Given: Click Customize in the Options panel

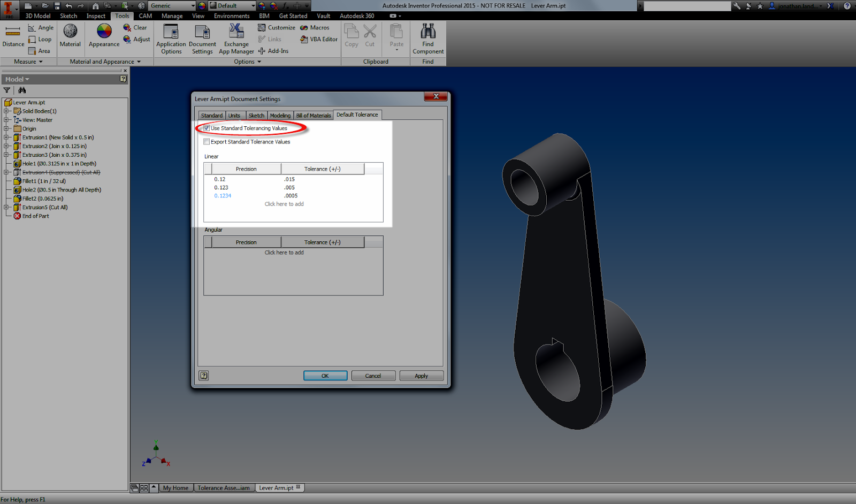Looking at the screenshot, I should 277,28.
